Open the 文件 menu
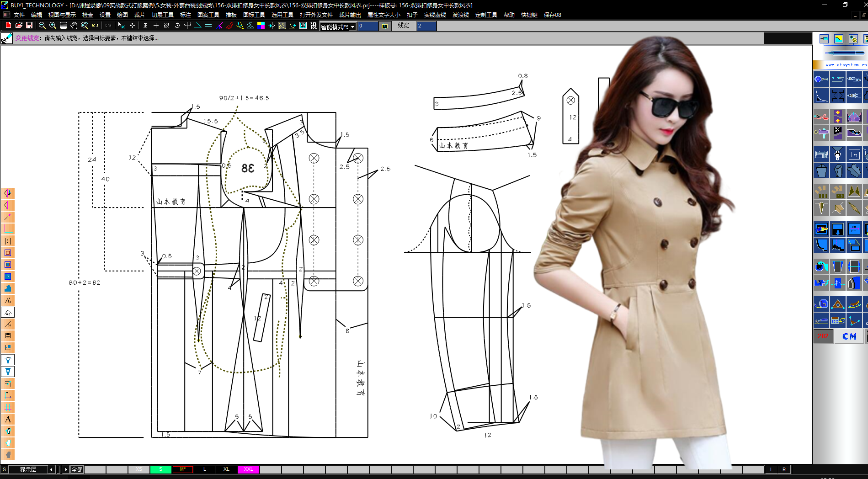The height and width of the screenshot is (479, 868). coord(19,15)
